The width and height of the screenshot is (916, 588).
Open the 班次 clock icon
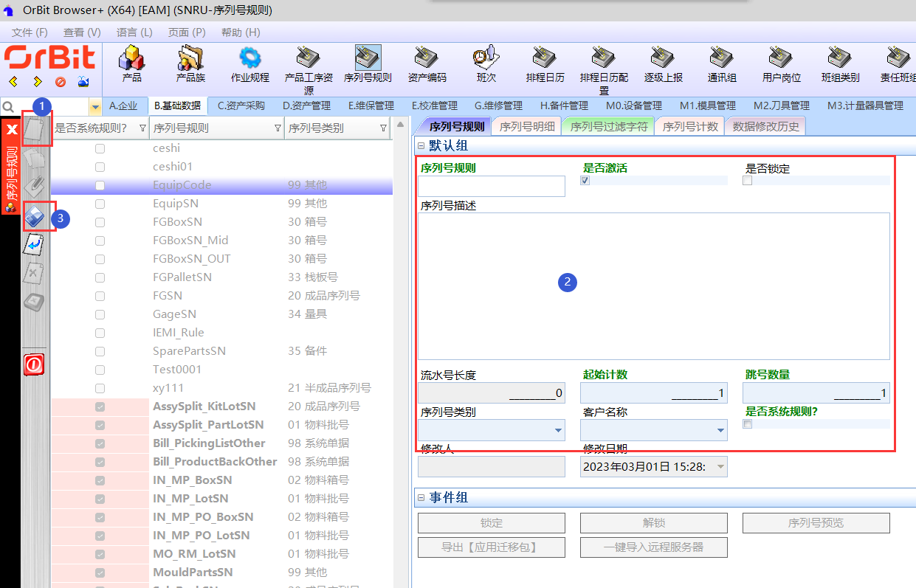click(486, 64)
